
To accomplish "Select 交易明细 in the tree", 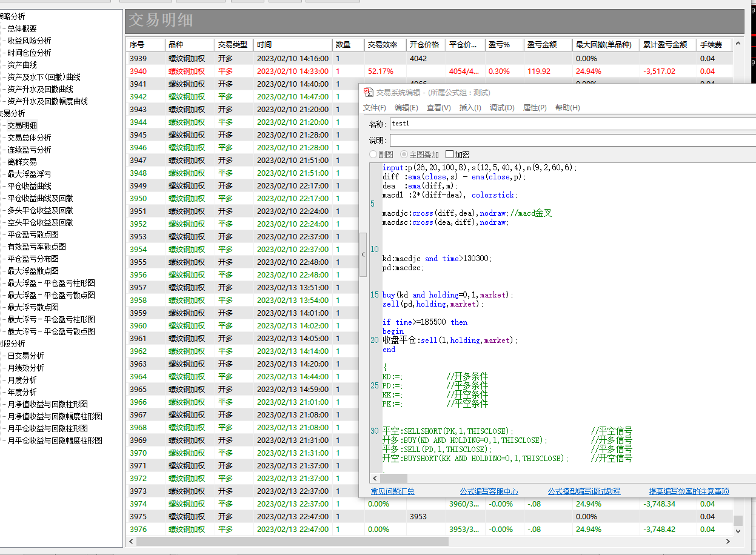I will (22, 125).
